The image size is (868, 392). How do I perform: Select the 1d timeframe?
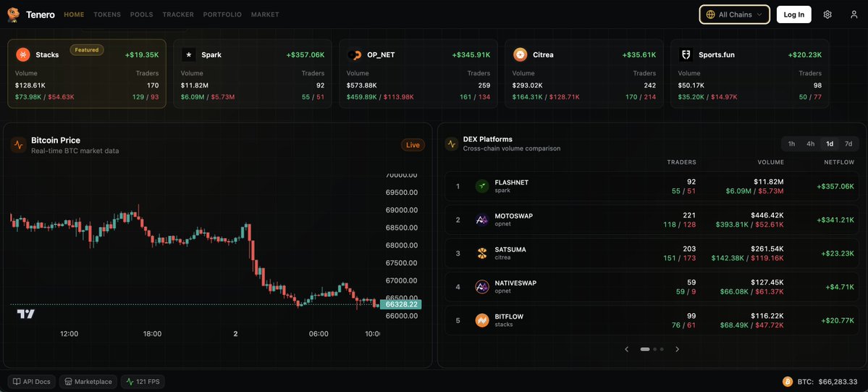(x=830, y=143)
